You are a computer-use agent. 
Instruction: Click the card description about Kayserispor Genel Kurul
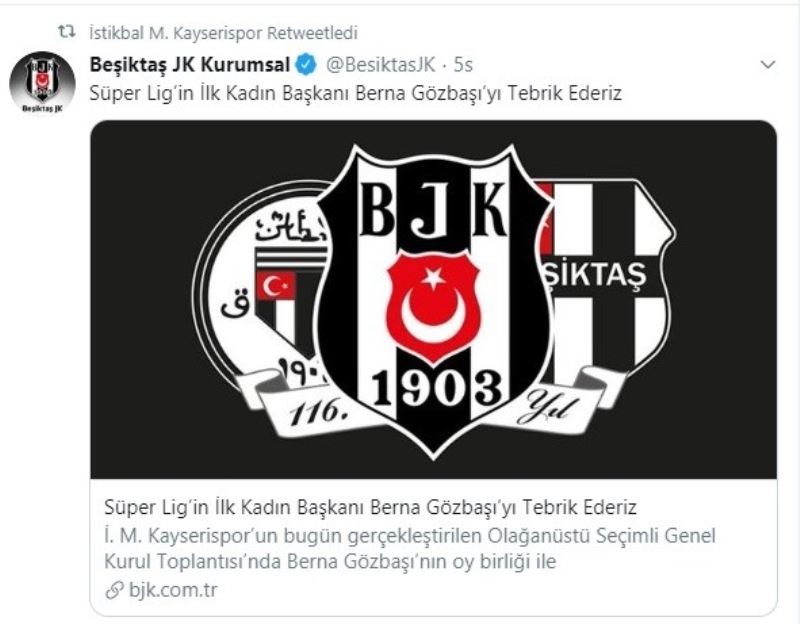(x=410, y=548)
